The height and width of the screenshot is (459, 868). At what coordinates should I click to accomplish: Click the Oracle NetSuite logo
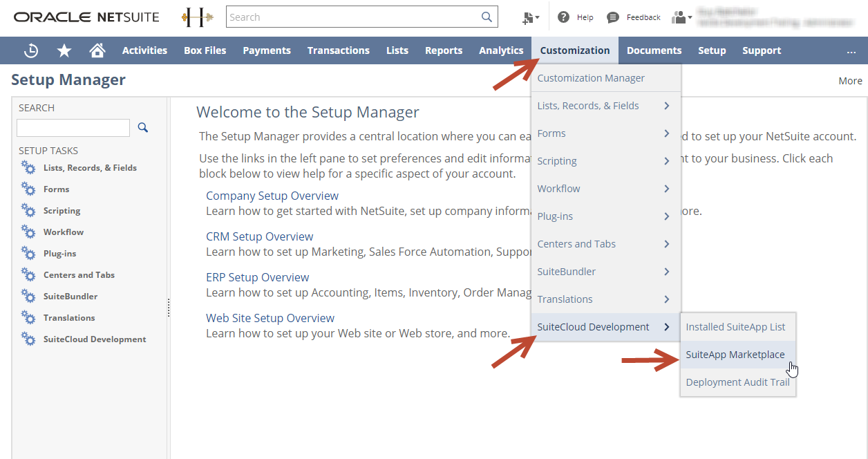tap(86, 17)
